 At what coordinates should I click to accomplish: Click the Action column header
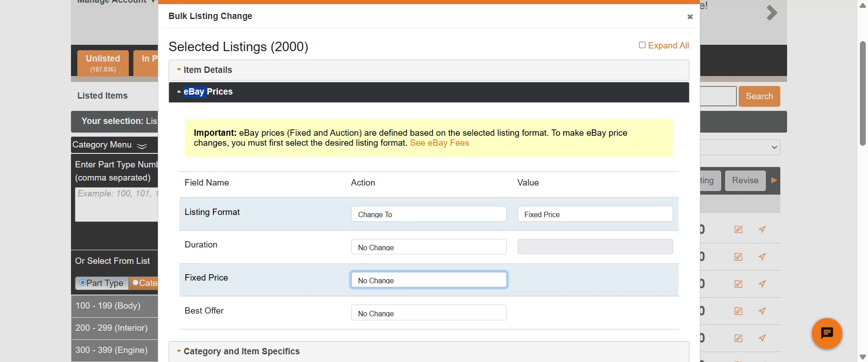pos(363,183)
